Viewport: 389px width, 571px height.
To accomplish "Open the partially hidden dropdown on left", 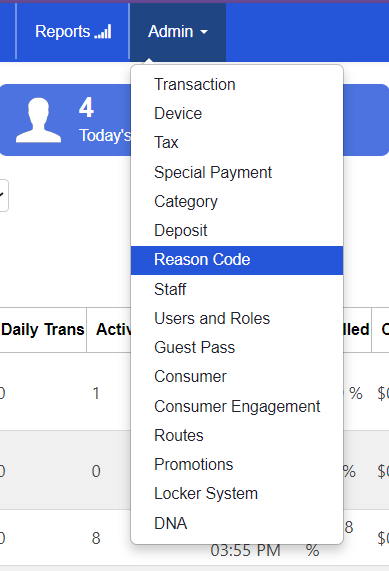I will coord(4,195).
